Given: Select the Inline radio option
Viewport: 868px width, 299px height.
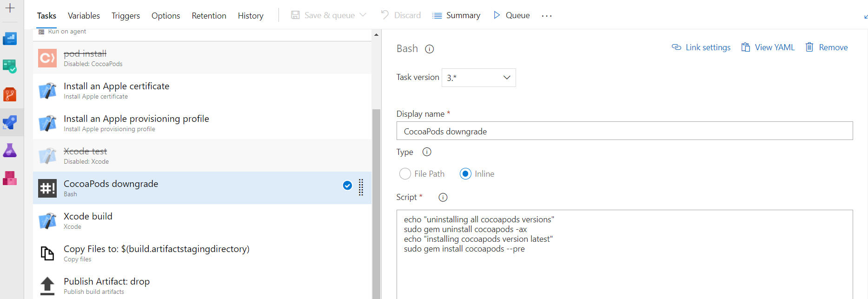Looking at the screenshot, I should (465, 174).
